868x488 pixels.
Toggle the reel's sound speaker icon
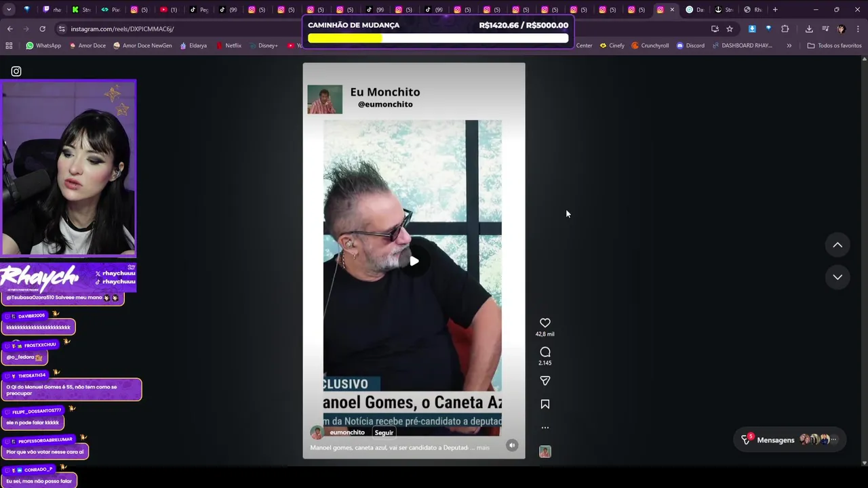point(512,445)
